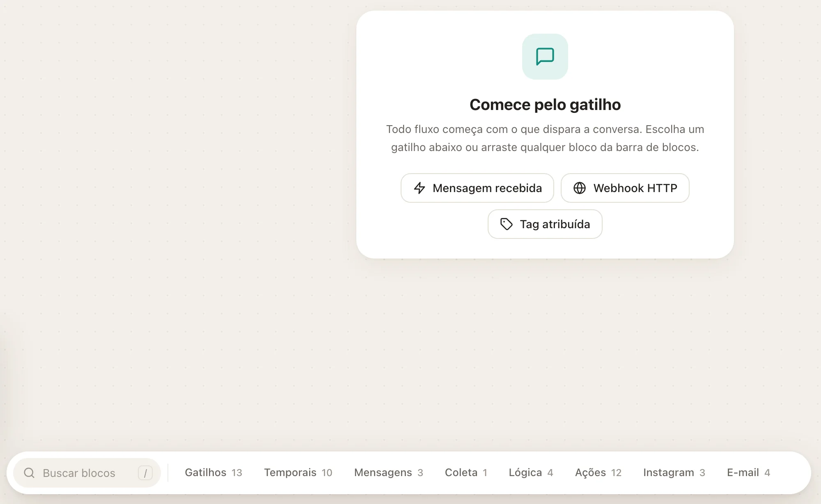Image resolution: width=821 pixels, height=504 pixels.
Task: Click the lightning bolt icon on Mensagem recebida
Action: pos(420,188)
